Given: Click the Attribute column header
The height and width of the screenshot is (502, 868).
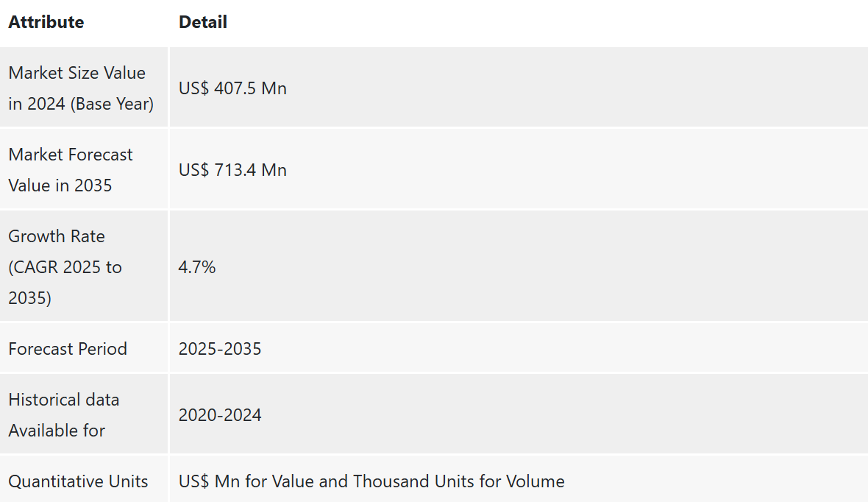Looking at the screenshot, I should tap(46, 22).
